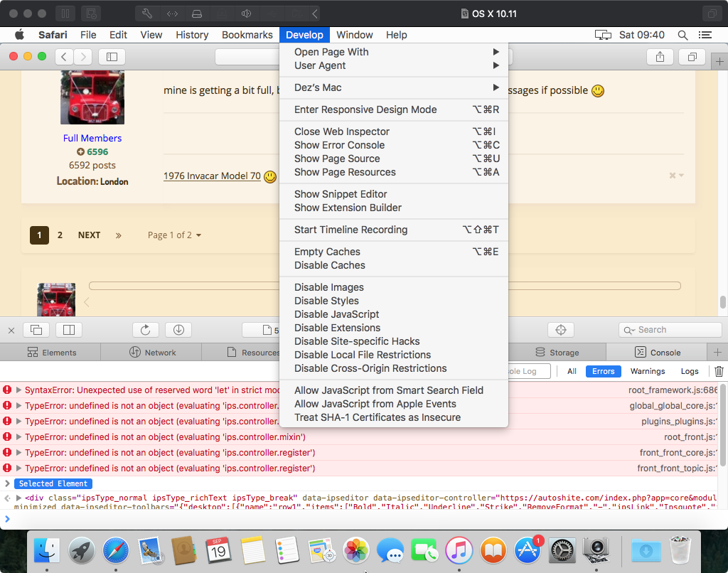Open Notification Center menu bar icon
This screenshot has height=573, width=728.
tap(705, 35)
